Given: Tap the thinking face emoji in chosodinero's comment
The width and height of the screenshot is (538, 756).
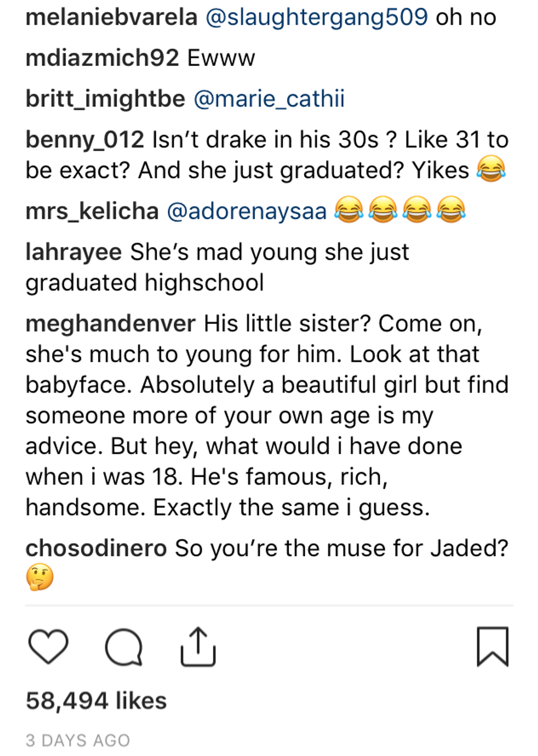Looking at the screenshot, I should (40, 577).
